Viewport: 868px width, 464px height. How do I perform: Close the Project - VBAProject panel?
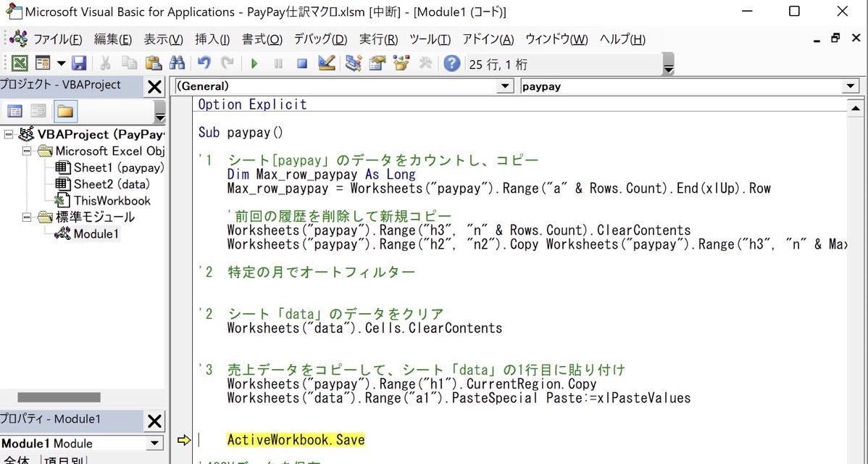coord(154,87)
